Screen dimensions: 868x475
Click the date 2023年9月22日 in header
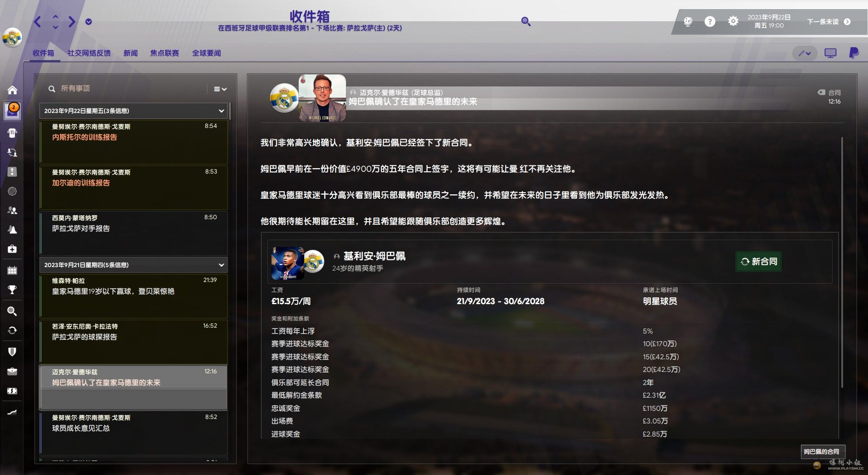click(x=769, y=17)
